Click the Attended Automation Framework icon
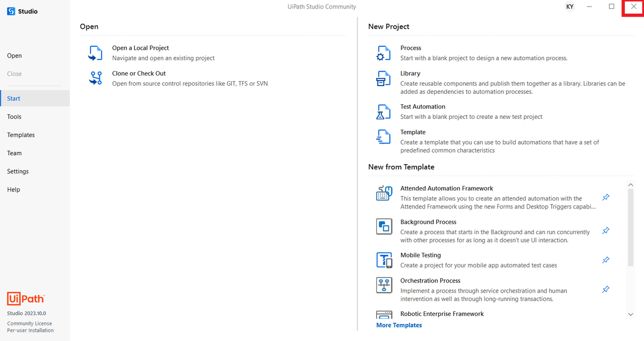The width and height of the screenshot is (644, 341). tap(384, 193)
